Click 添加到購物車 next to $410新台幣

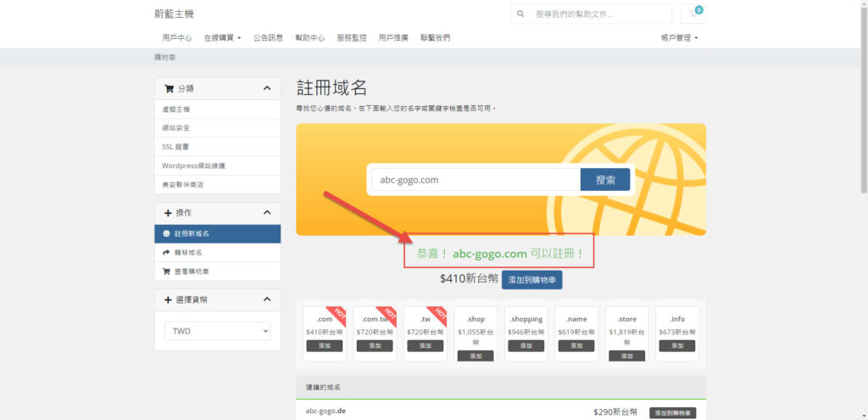[x=531, y=279]
